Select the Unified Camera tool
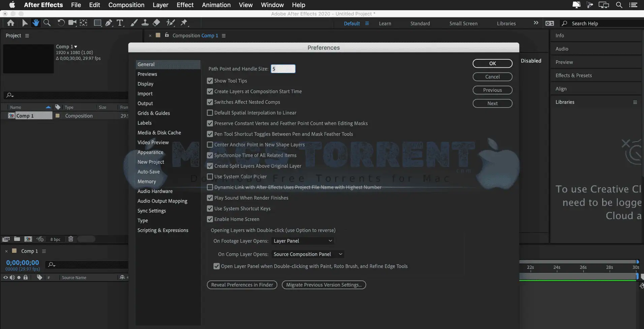The width and height of the screenshot is (644, 329). tap(72, 23)
